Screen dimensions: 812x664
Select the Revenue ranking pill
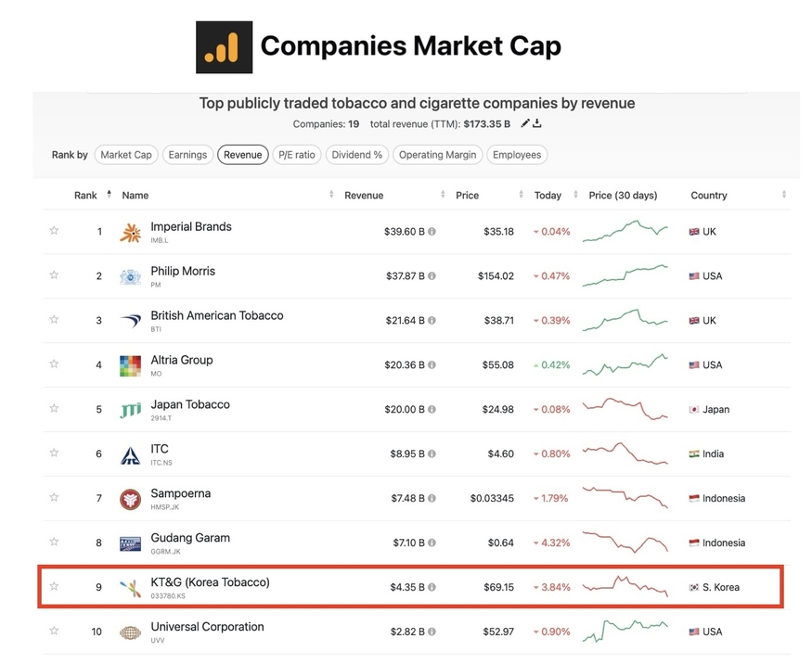(x=243, y=155)
